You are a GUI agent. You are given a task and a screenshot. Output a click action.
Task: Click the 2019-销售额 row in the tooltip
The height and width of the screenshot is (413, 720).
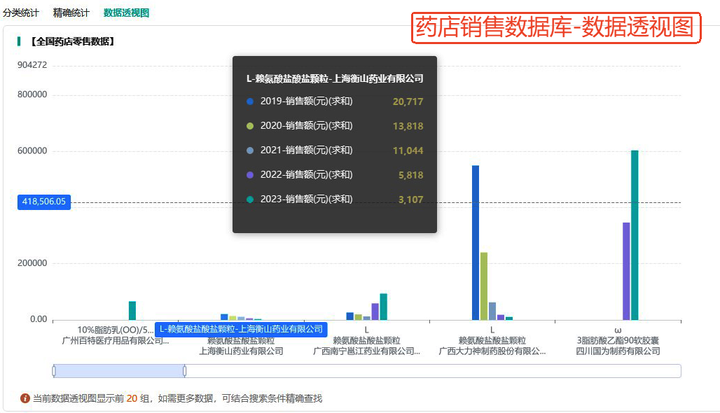click(x=335, y=101)
